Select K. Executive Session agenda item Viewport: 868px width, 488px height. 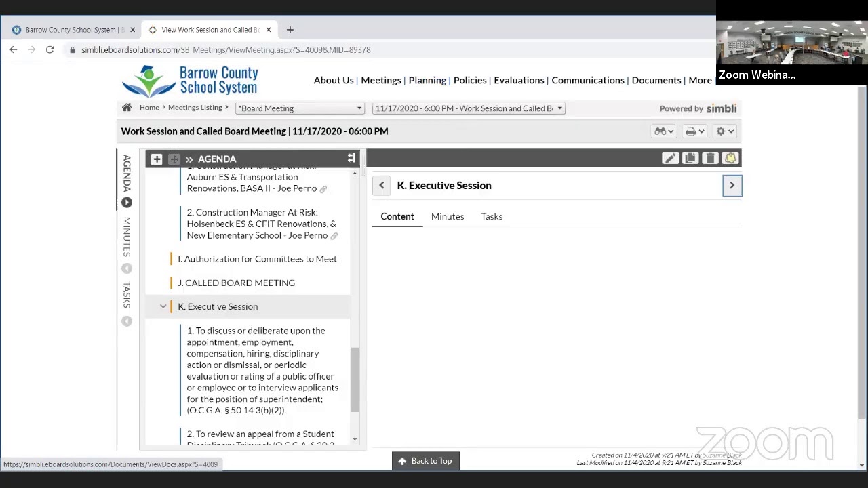tap(218, 306)
